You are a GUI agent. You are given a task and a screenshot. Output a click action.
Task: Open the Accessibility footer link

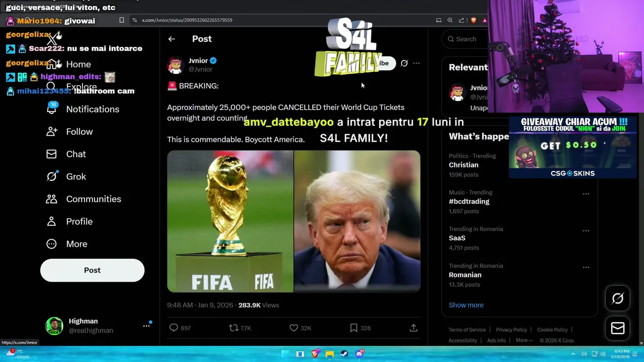tap(463, 340)
